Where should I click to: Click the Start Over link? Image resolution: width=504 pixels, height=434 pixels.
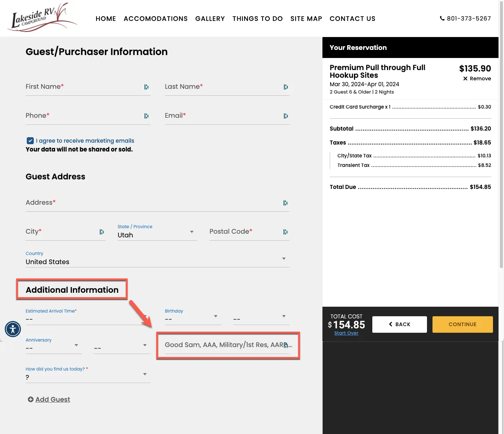pyautogui.click(x=346, y=333)
